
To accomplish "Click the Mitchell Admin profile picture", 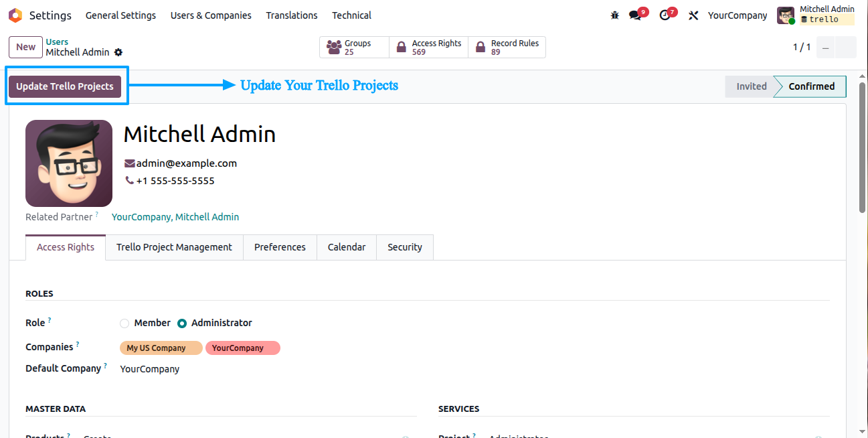I will point(69,163).
